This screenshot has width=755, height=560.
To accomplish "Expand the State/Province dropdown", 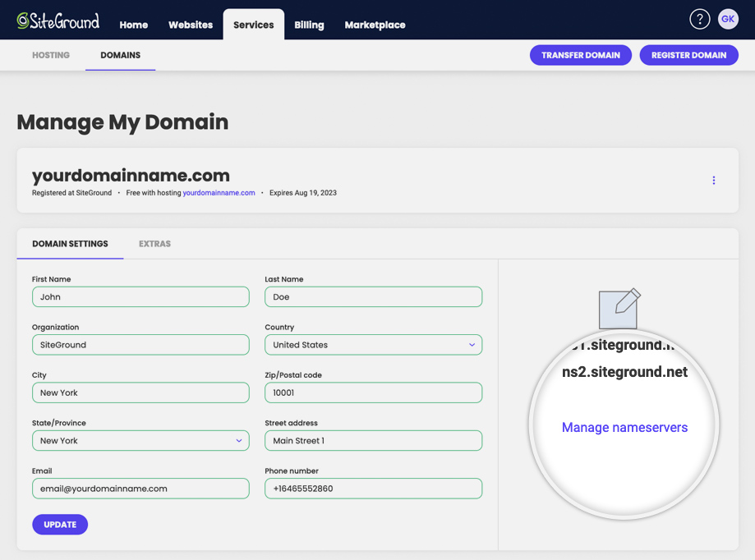I will [x=140, y=441].
